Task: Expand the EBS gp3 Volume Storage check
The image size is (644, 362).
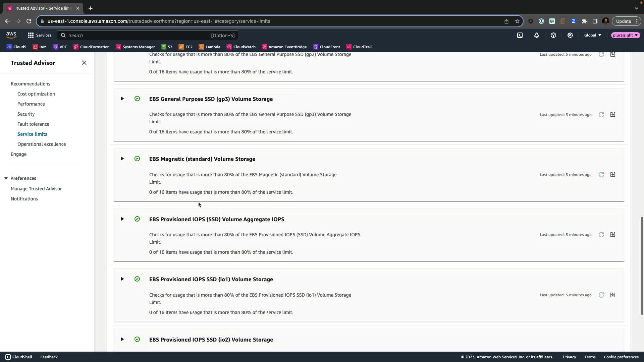Action: [122, 99]
